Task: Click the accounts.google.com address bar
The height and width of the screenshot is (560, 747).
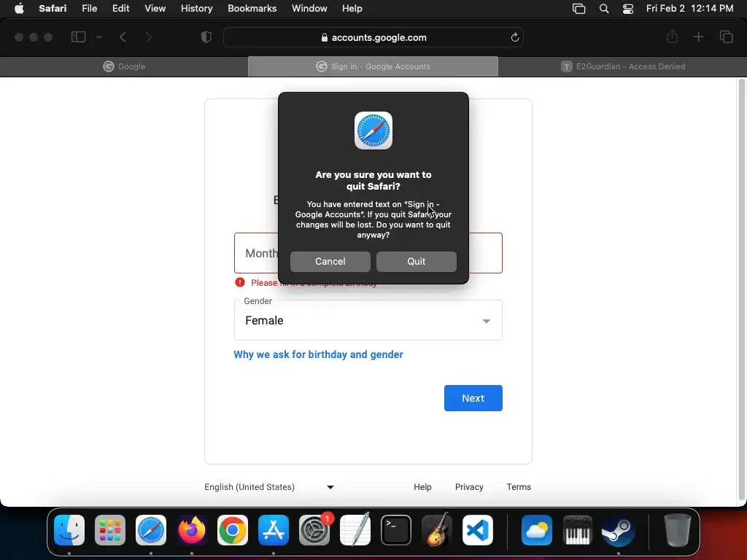Action: coord(373,37)
